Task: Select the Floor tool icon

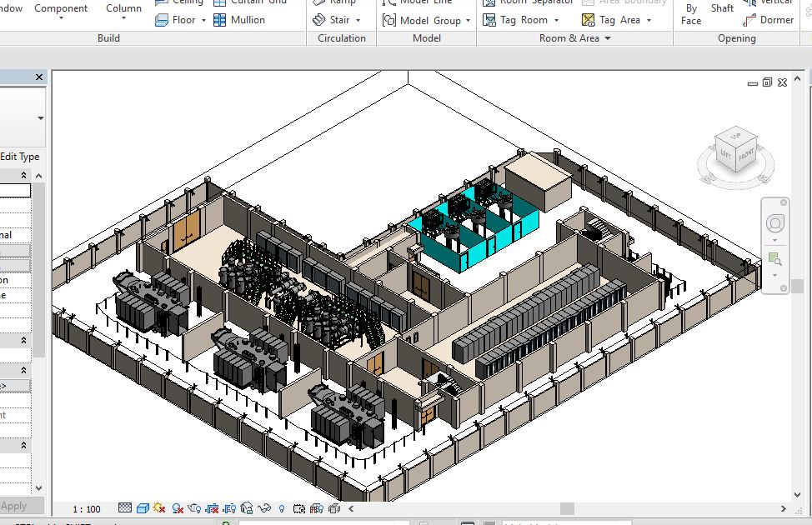Action: [x=163, y=20]
